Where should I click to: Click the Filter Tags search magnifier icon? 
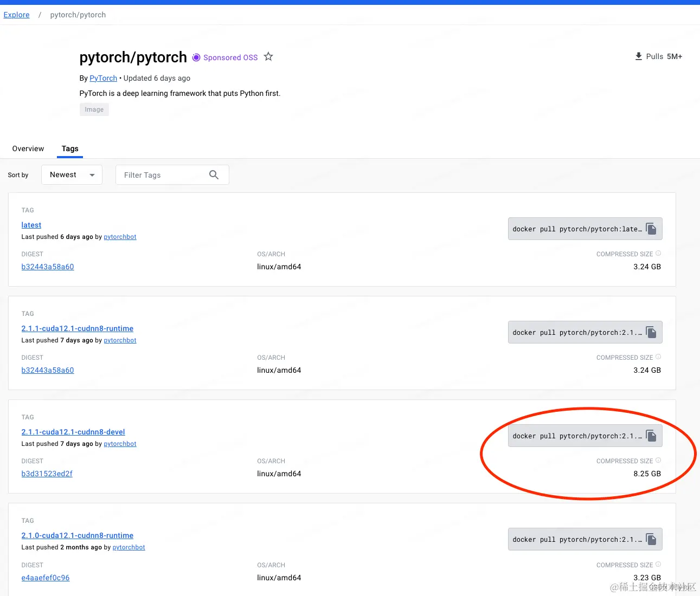click(214, 174)
